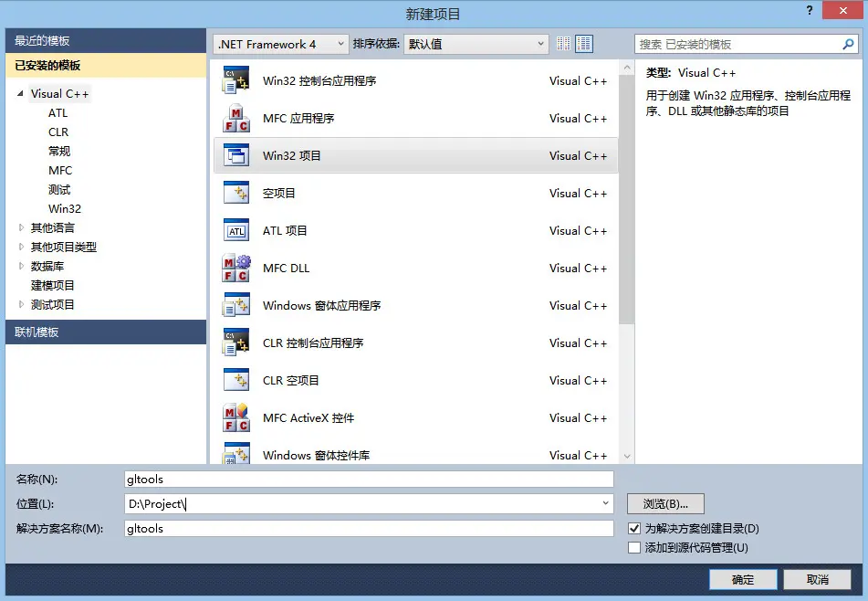
Task: Click the search magnifier icon
Action: [848, 44]
